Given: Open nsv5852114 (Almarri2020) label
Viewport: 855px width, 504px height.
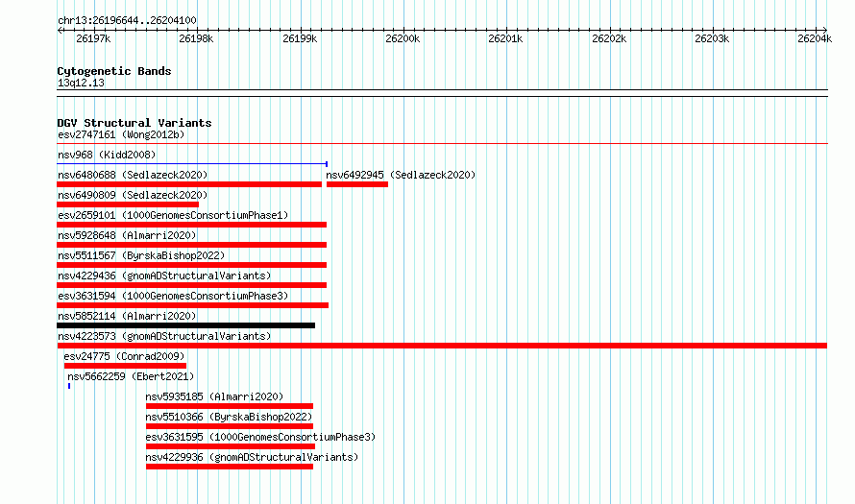Looking at the screenshot, I should (127, 316).
